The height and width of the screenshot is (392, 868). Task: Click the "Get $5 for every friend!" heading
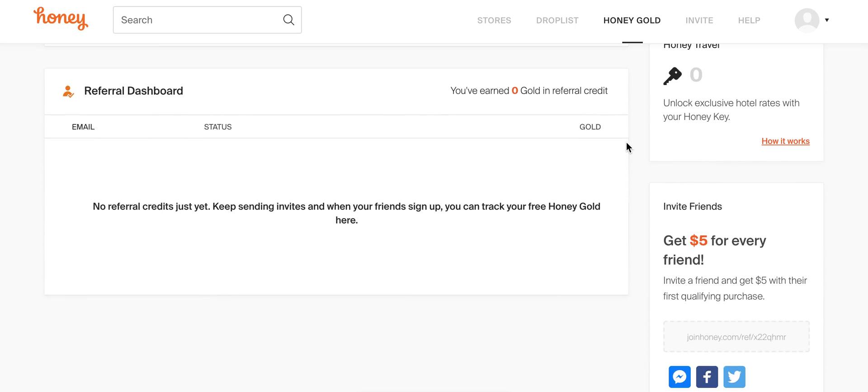(714, 250)
